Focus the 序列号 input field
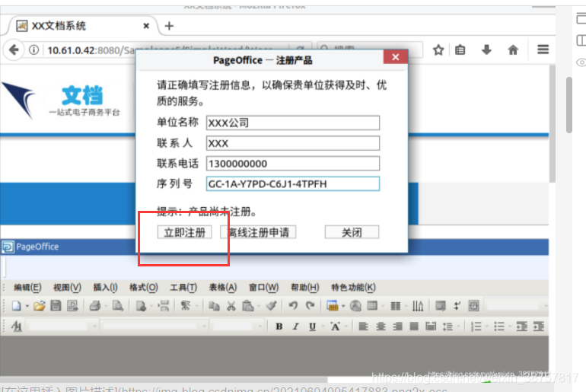 pyautogui.click(x=293, y=184)
